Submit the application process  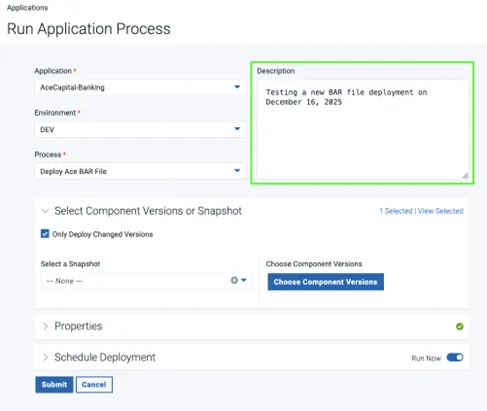(54, 384)
